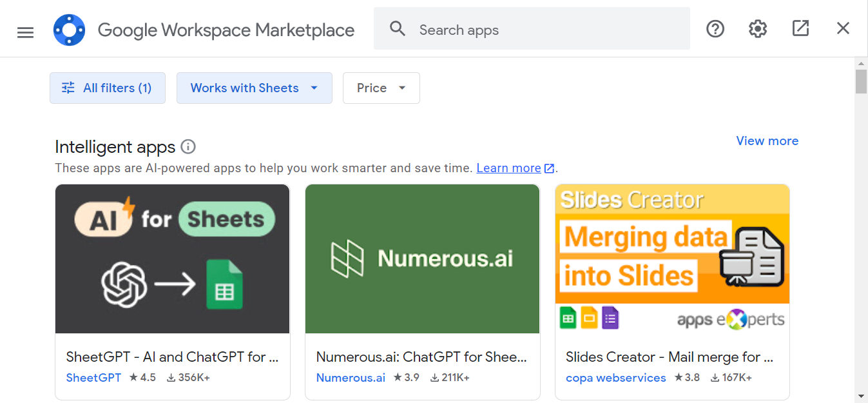Open the Numerous.ai app card
The width and height of the screenshot is (868, 403).
tap(422, 259)
